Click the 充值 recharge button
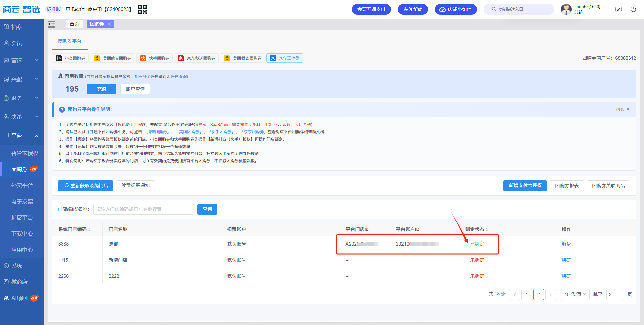Image resolution: width=644 pixels, height=325 pixels. click(102, 89)
